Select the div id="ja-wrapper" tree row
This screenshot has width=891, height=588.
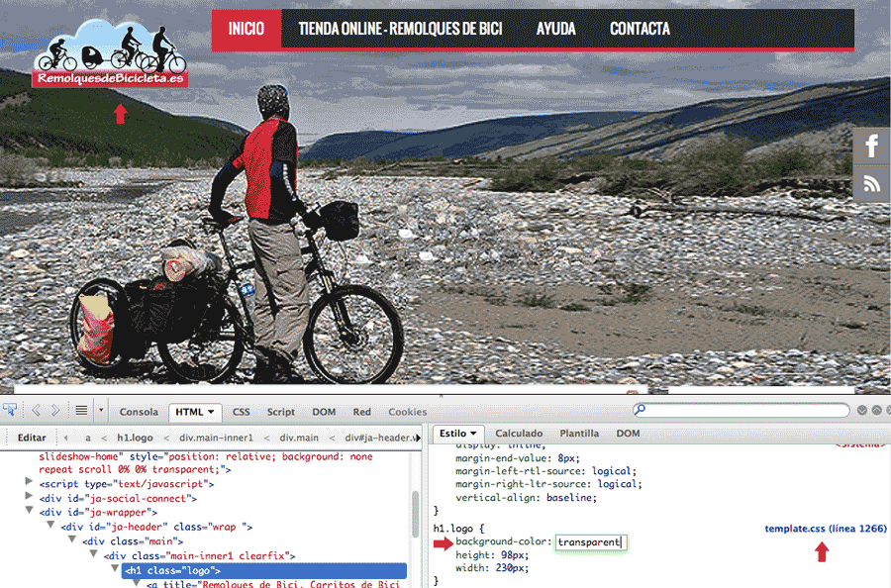pyautogui.click(x=98, y=513)
